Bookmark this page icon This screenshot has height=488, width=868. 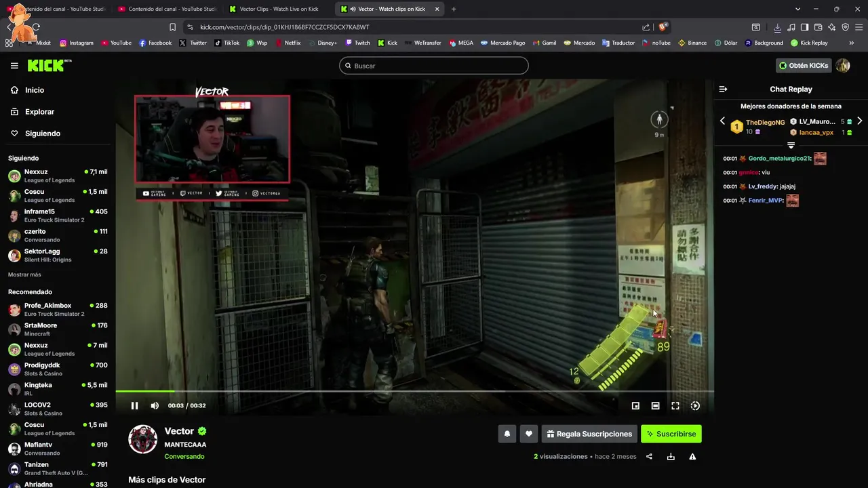tap(172, 27)
